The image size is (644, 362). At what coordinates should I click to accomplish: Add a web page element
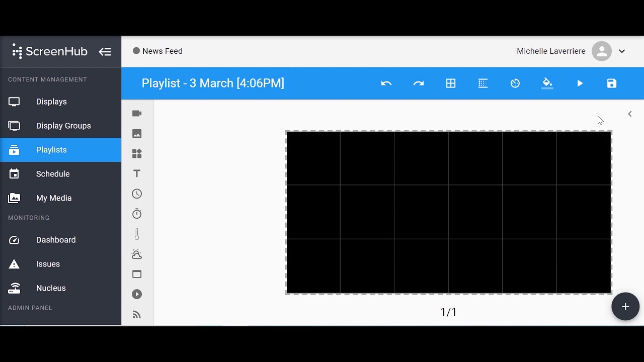click(137, 274)
